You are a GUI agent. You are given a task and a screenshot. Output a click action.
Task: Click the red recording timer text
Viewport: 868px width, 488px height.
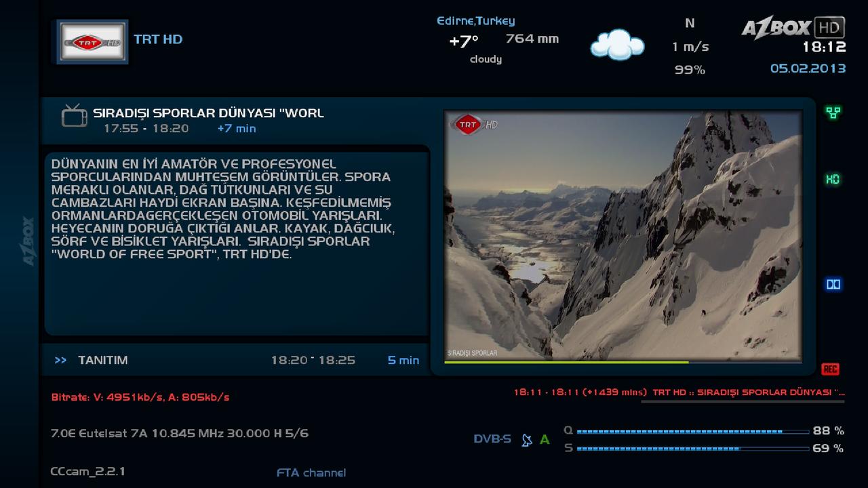click(x=679, y=392)
